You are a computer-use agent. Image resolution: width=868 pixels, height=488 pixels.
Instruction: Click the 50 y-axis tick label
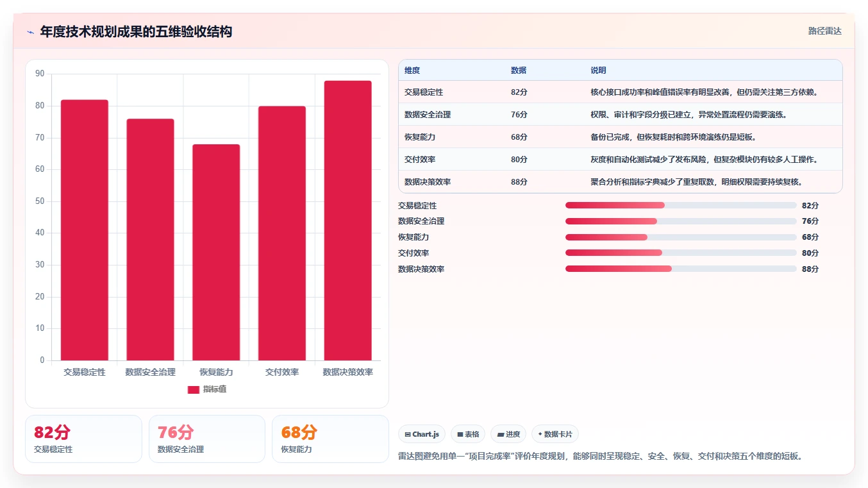point(40,201)
